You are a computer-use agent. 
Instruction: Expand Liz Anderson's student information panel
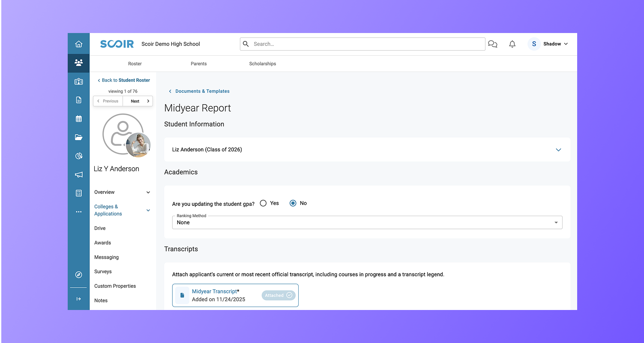pos(558,150)
